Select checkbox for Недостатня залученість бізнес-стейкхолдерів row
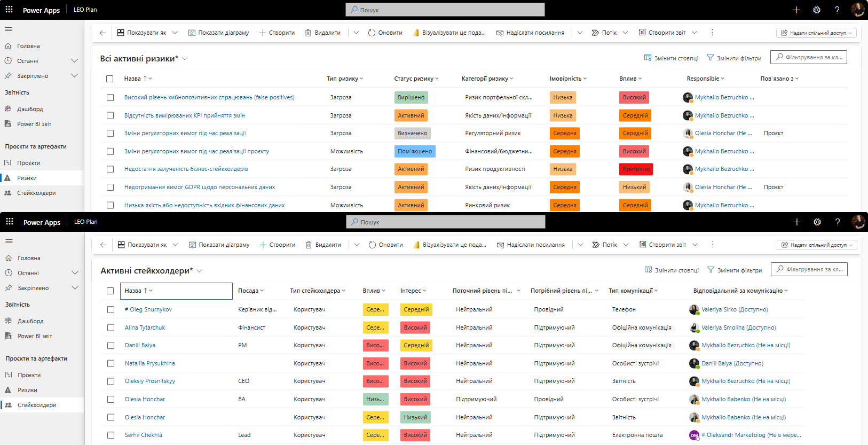Screen dimensions: 868x445 [x=110, y=169]
